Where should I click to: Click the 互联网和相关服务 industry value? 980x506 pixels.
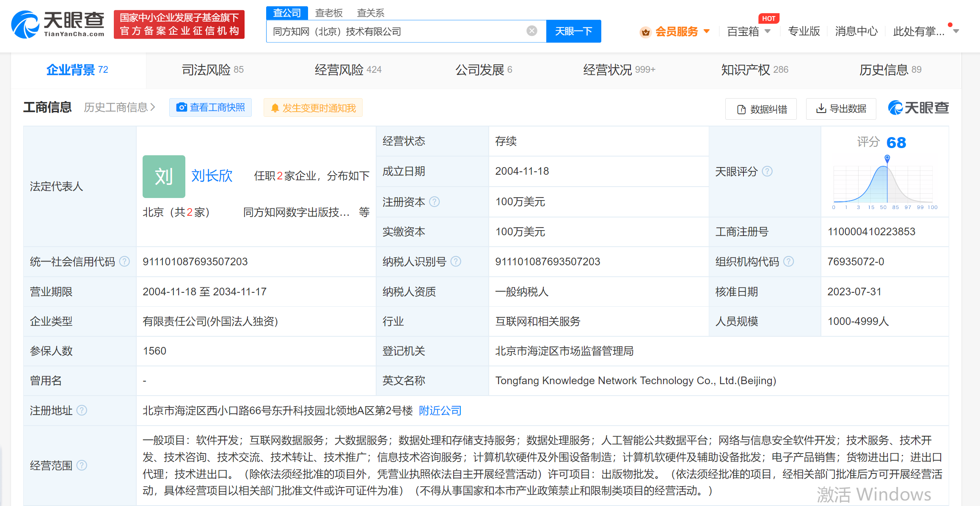pos(538,321)
